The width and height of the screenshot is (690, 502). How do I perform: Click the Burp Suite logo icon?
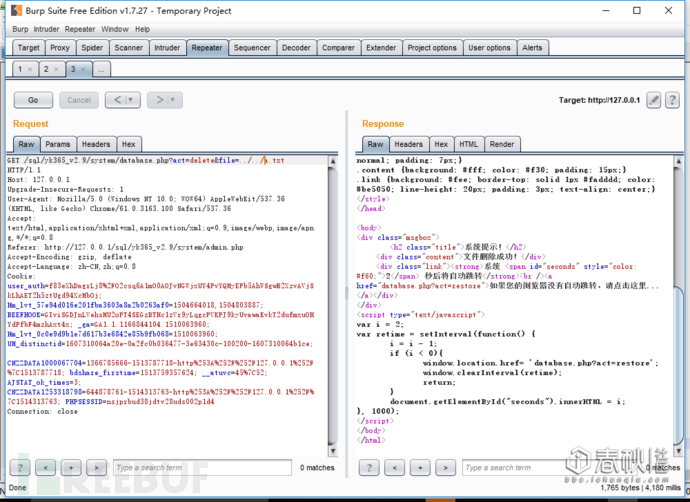[16, 11]
